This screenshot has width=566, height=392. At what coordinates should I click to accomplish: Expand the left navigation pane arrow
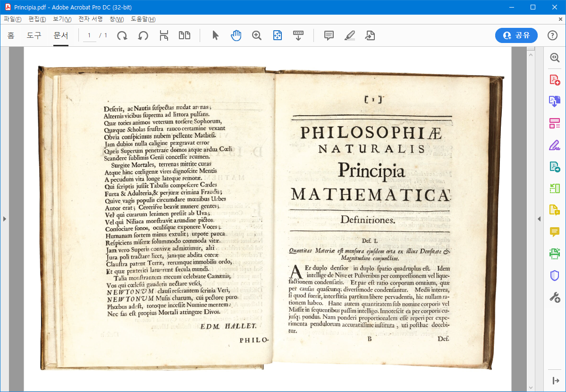tap(5, 219)
